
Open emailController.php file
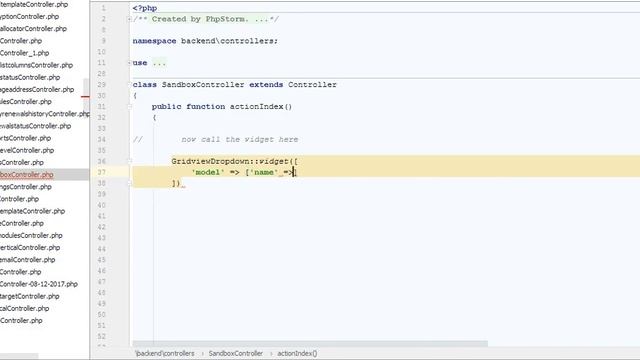point(28,260)
